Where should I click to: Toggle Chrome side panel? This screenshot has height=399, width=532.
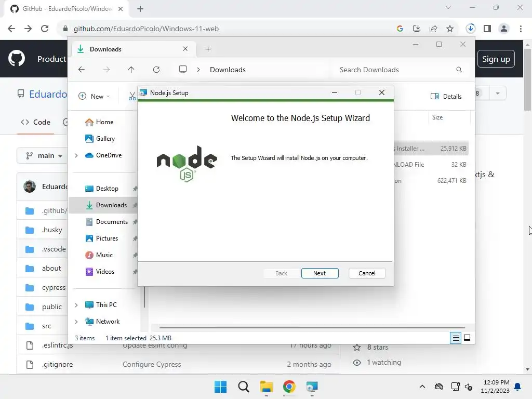pyautogui.click(x=487, y=29)
